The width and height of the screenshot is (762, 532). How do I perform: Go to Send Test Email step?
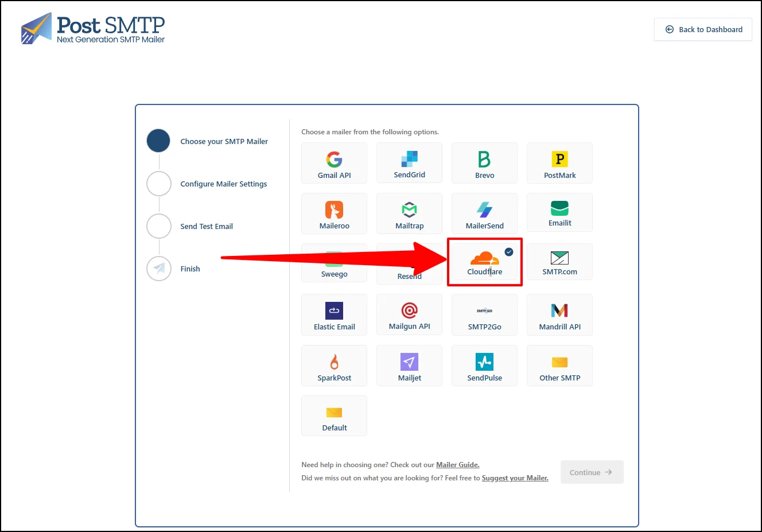click(x=207, y=226)
